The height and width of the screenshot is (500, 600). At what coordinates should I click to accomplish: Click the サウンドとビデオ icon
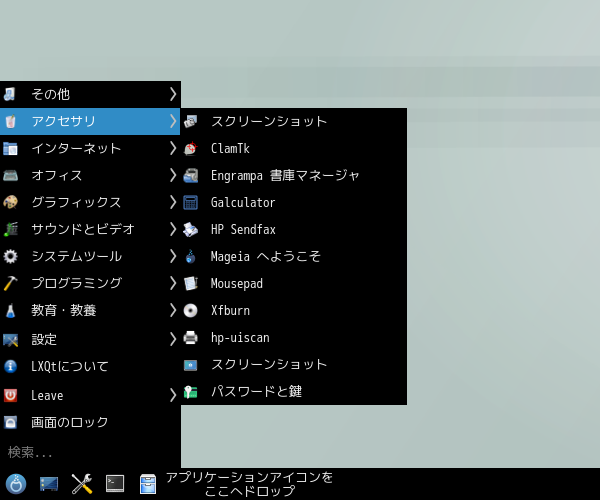pyautogui.click(x=10, y=229)
